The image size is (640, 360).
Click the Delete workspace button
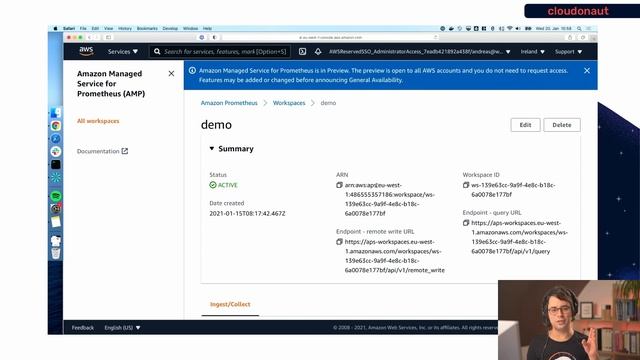point(562,125)
